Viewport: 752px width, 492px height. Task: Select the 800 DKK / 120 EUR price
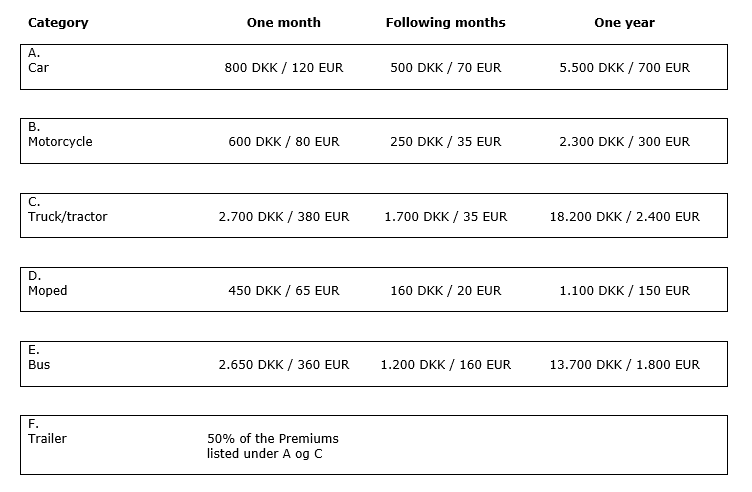click(284, 68)
